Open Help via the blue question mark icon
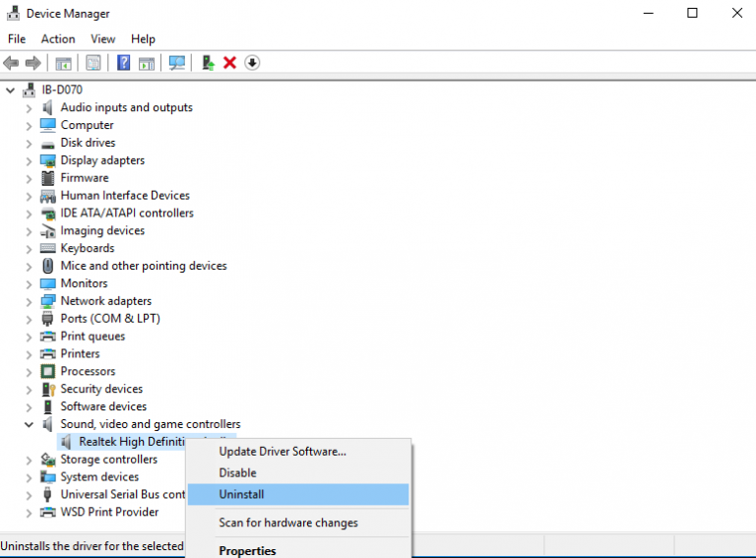The width and height of the screenshot is (756, 558). [123, 63]
